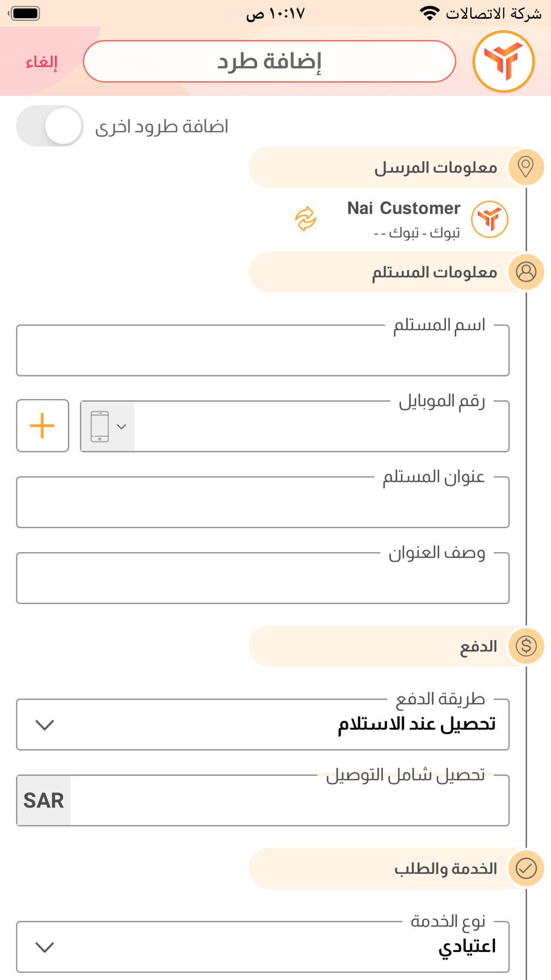This screenshot has width=551, height=980.
Task: Click the تحصيل شامل التوصيل SAR amount field
Action: (289, 800)
